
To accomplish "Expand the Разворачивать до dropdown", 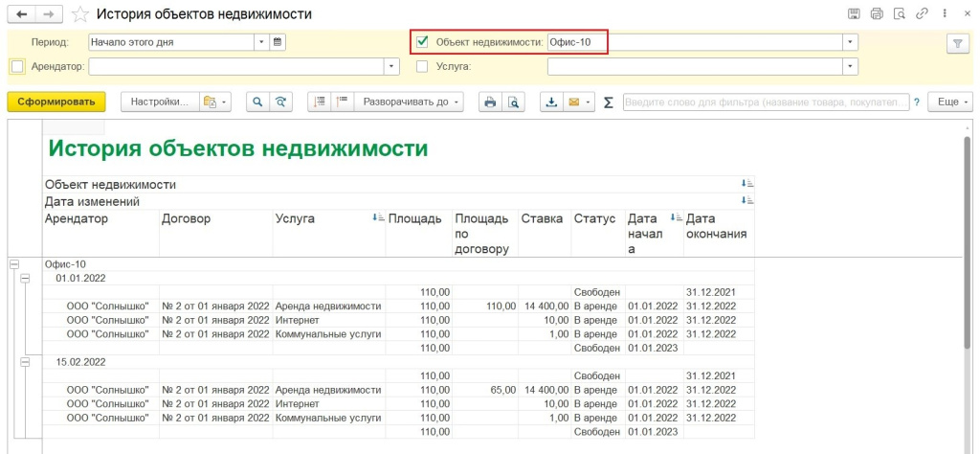I will 412,102.
